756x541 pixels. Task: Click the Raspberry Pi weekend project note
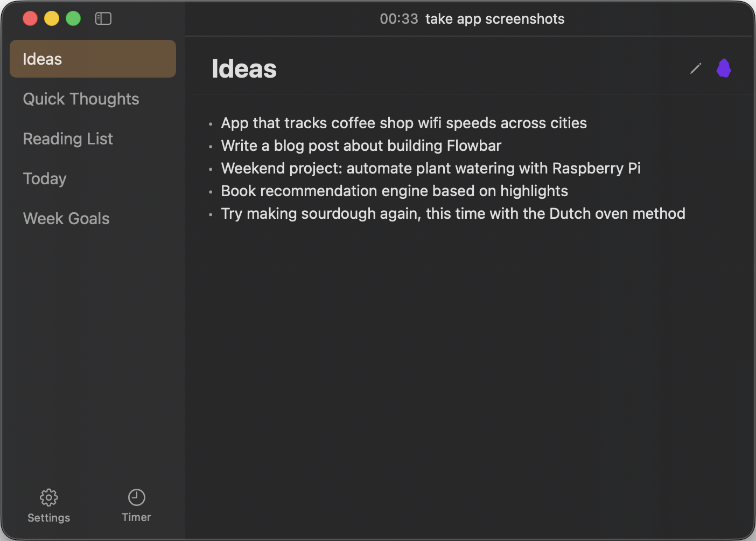click(431, 169)
